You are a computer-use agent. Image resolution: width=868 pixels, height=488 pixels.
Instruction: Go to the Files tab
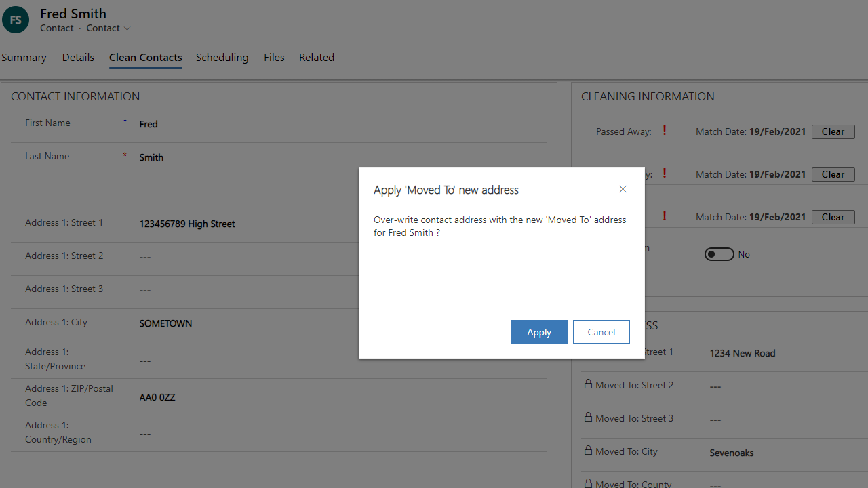(274, 58)
